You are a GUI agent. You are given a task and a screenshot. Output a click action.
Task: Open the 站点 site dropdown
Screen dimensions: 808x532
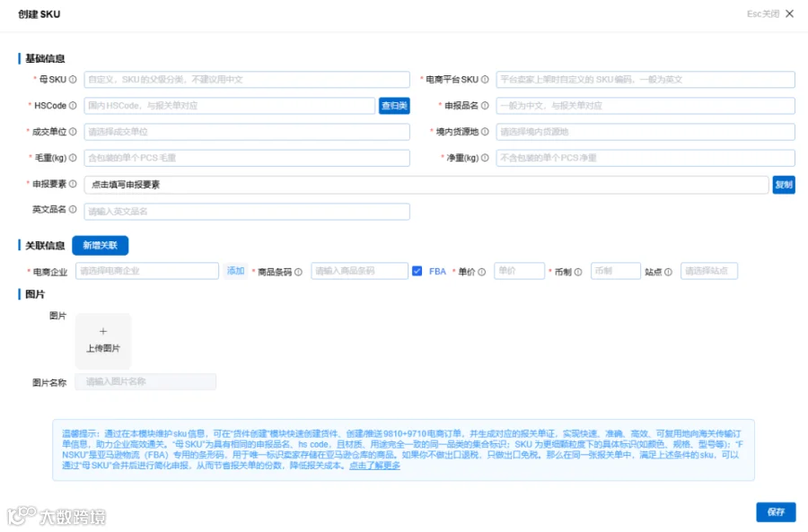(x=709, y=271)
